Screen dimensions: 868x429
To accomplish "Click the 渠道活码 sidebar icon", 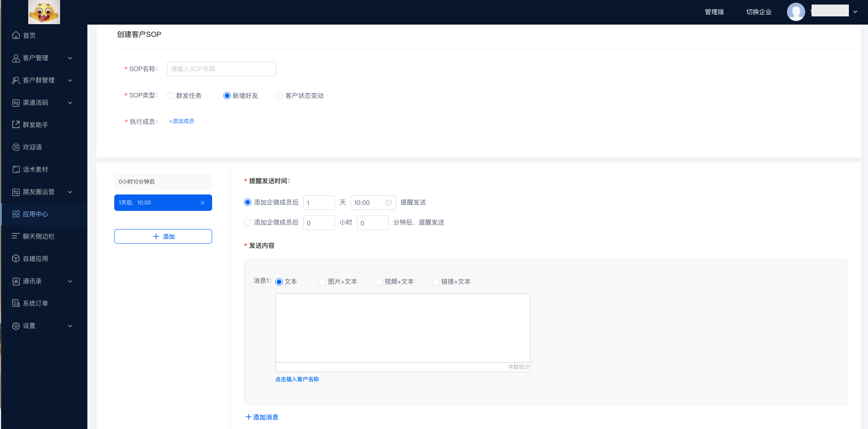I will point(16,102).
